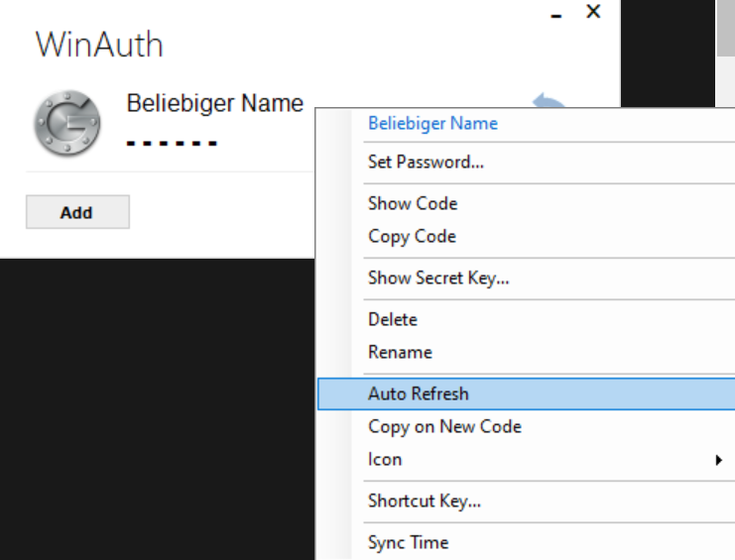Viewport: 735px width, 560px height.
Task: Pick Copy Code from the context menu
Action: click(x=412, y=236)
